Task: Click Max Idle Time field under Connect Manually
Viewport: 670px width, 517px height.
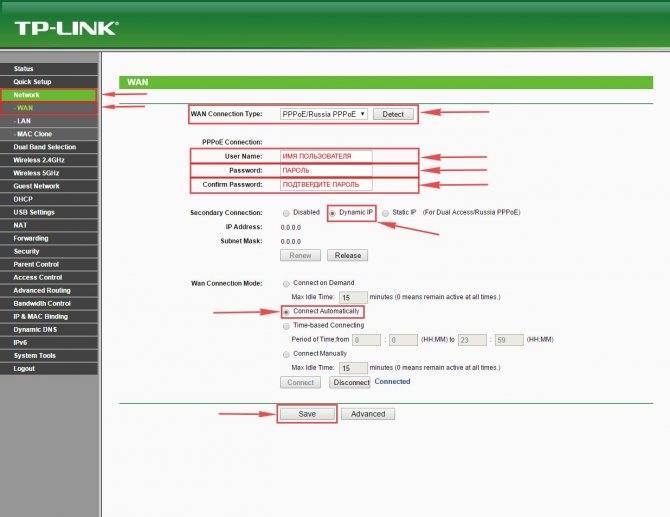Action: click(x=353, y=368)
